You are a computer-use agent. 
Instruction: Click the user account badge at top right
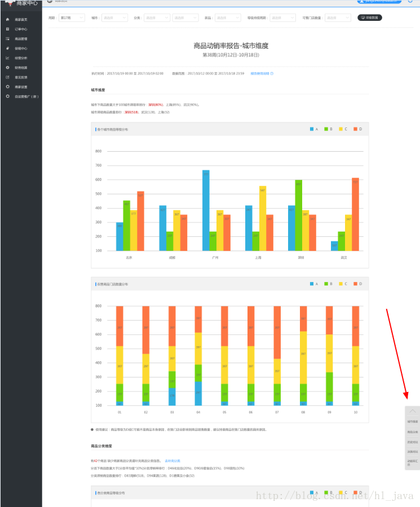click(x=379, y=2)
